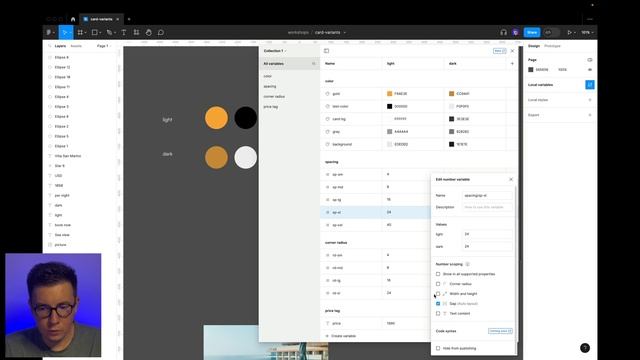
Task: Toggle Dev Mode switch
Action: 551,32
